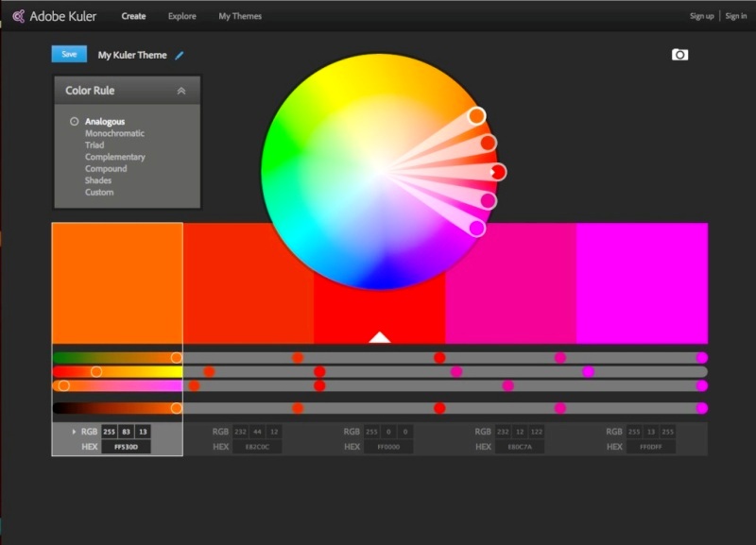The width and height of the screenshot is (756, 545).
Task: Click the Adobe Kuler logo icon
Action: (x=18, y=16)
